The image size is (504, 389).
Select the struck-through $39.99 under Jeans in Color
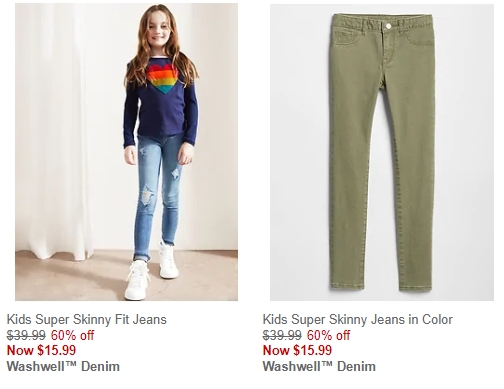tap(282, 335)
